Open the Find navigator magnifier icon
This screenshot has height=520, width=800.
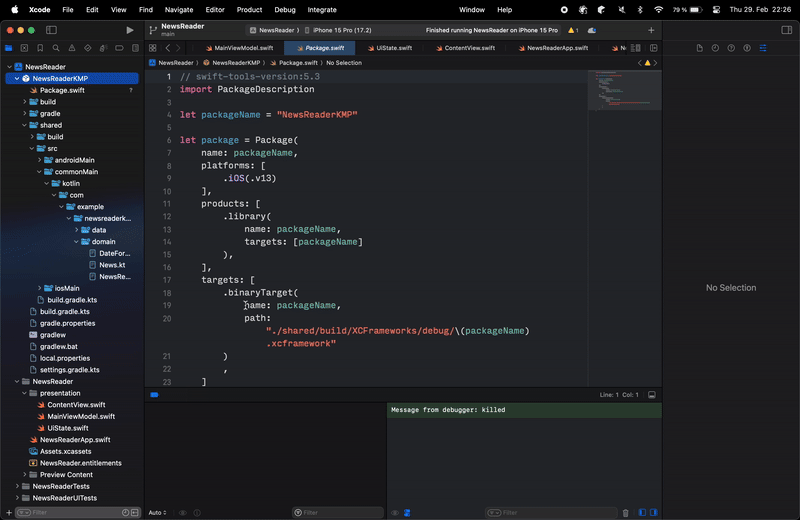56,48
